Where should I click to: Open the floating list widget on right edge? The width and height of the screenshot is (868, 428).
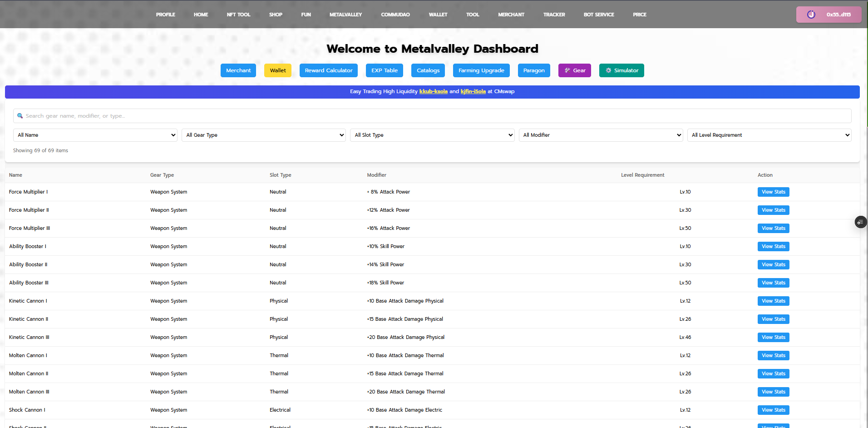[x=861, y=222]
